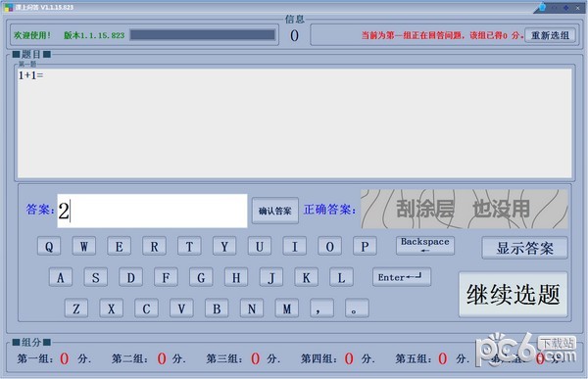Click the red status message about 第一组

coord(443,35)
